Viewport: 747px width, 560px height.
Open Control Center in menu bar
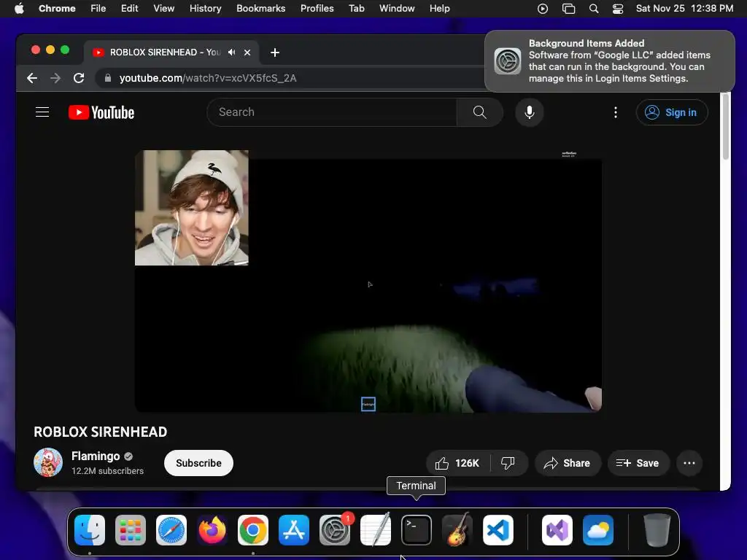click(x=618, y=9)
